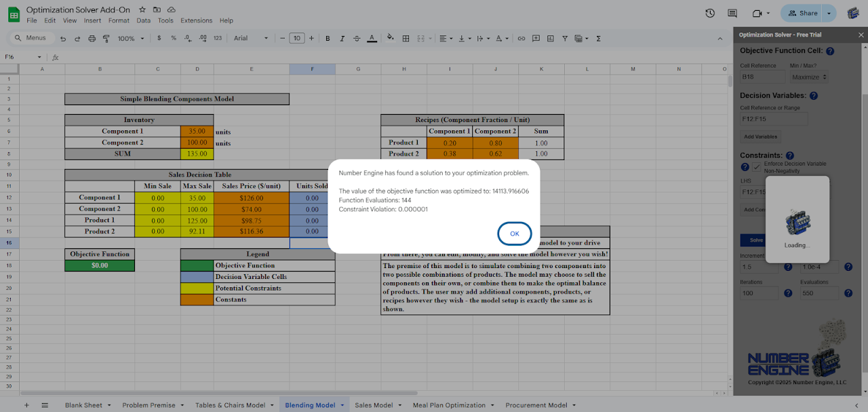Toggle Enforce Decision Variable Non-Negativity checkbox
Screen dimensions: 868x412
point(756,167)
